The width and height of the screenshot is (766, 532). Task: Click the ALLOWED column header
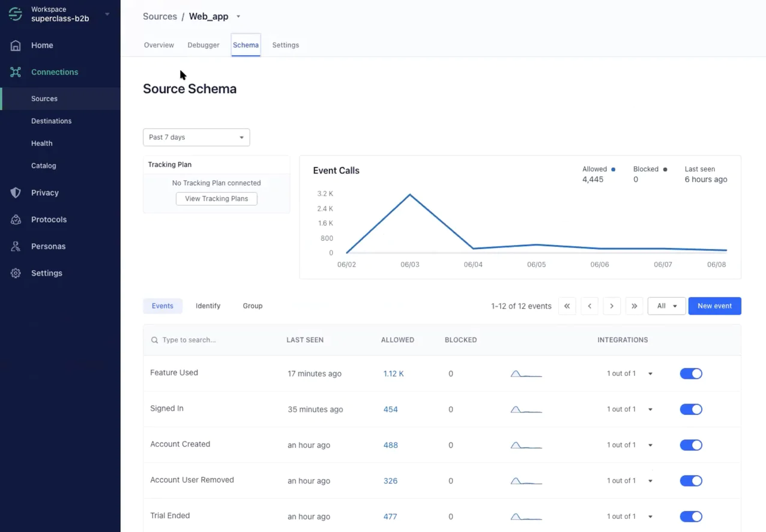[397, 340]
